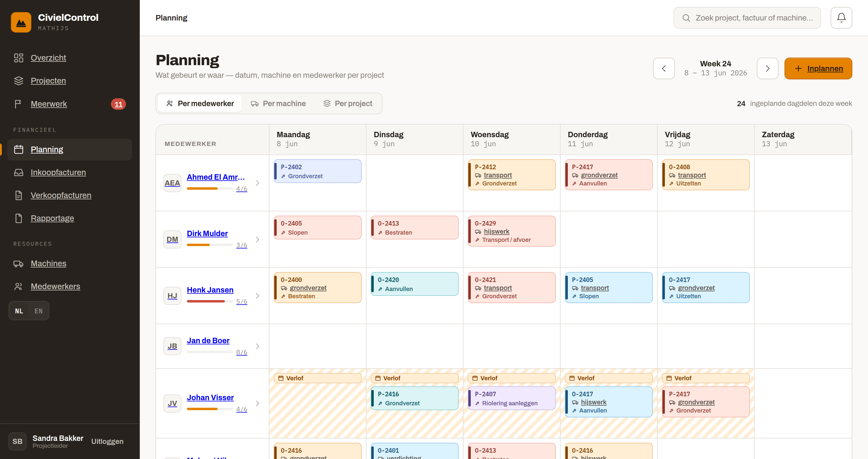
Task: Click the Woensdag 10 jun column header
Action: (x=511, y=139)
